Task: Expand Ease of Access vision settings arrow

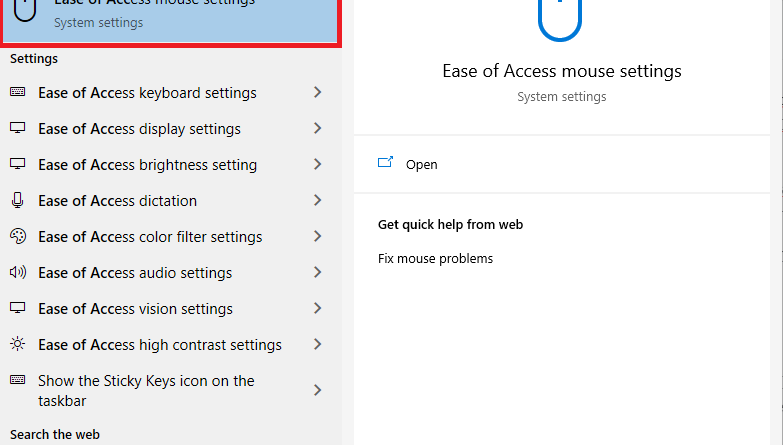Action: [318, 308]
